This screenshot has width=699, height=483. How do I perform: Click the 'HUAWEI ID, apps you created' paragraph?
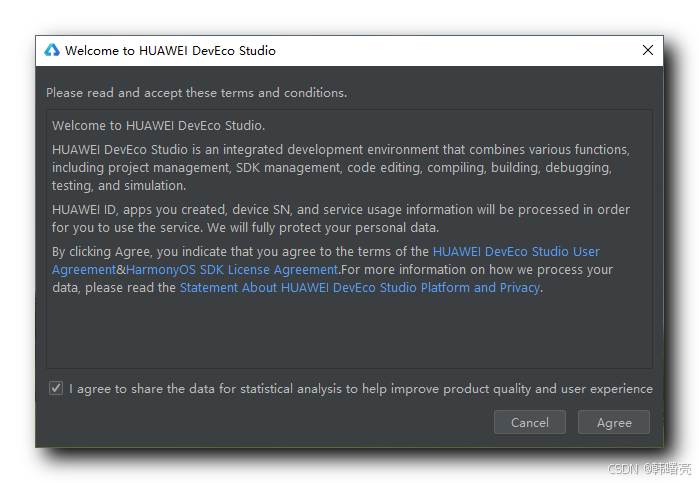341,219
